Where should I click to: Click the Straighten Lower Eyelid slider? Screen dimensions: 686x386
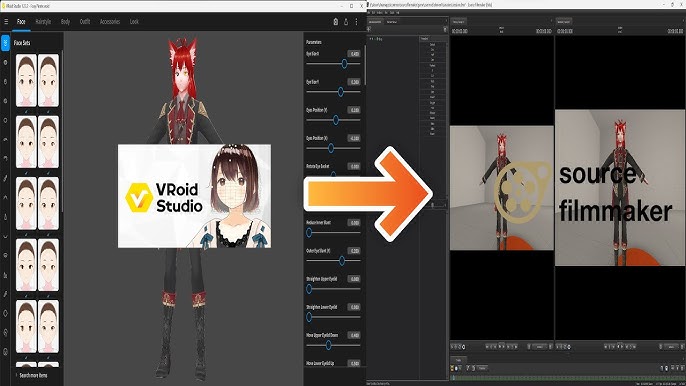(333, 317)
